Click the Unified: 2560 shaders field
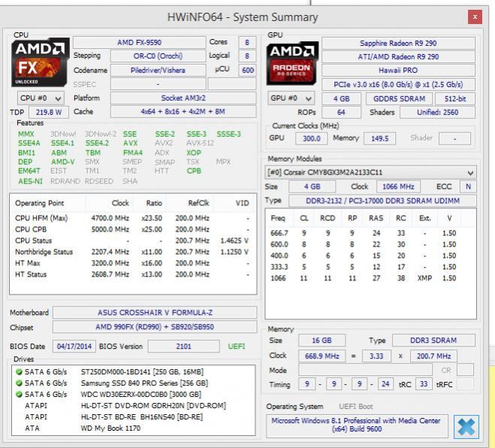The width and height of the screenshot is (495, 448). 437,112
